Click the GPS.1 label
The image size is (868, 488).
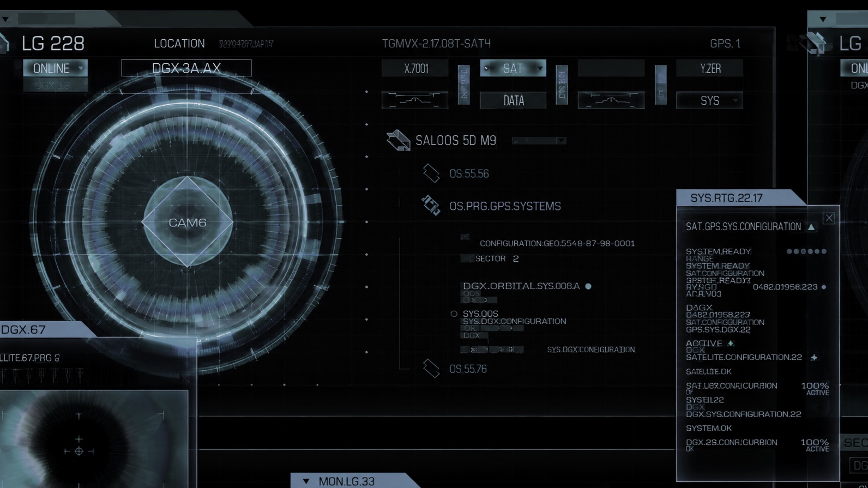point(725,44)
